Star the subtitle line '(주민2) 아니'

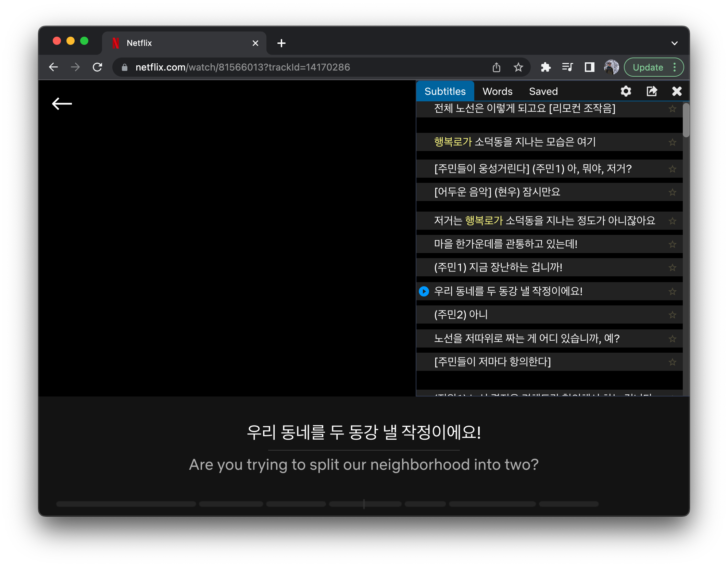[x=672, y=315]
